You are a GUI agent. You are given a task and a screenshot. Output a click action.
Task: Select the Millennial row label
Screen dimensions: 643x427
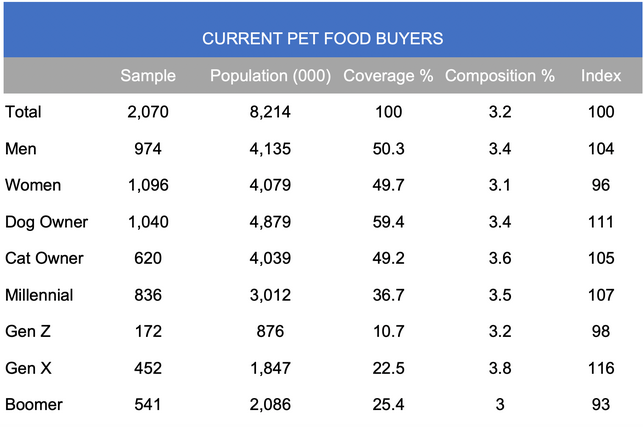pos(39,295)
